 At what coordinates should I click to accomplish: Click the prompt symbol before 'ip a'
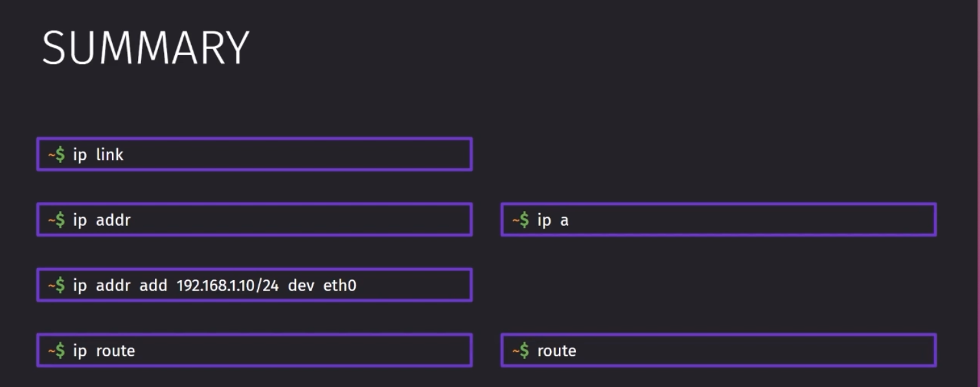pyautogui.click(x=521, y=220)
